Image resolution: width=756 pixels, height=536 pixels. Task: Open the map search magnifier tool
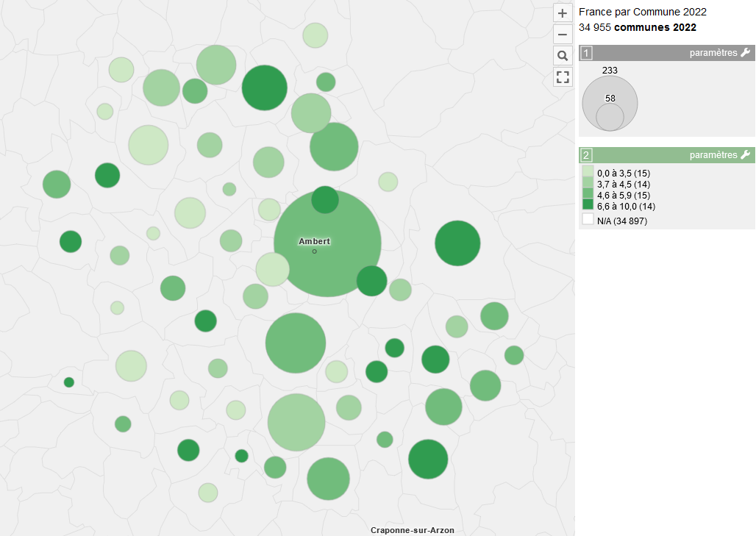(563, 56)
